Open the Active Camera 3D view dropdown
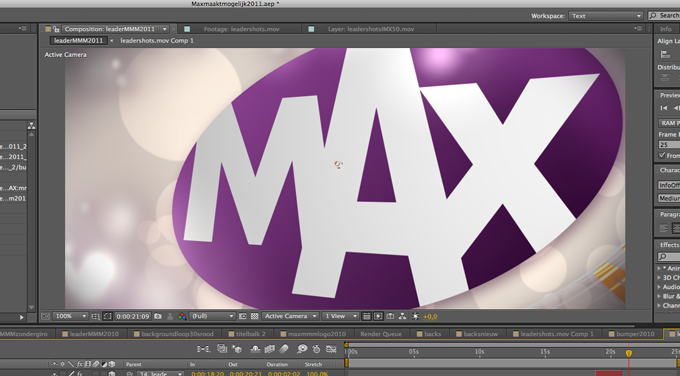The height and width of the screenshot is (376, 680). [290, 316]
